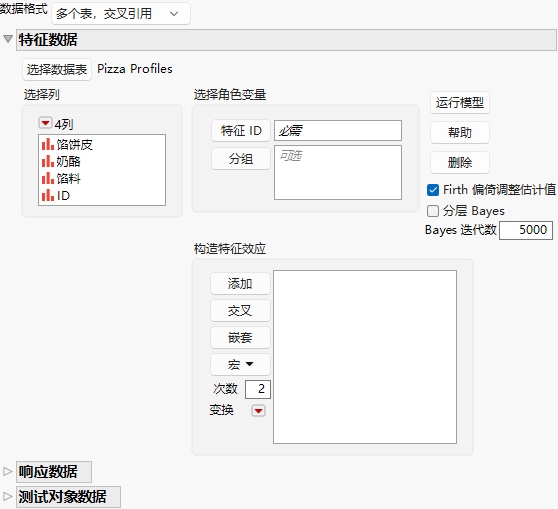This screenshot has width=558, height=509.
Task: Click the 交叉 effect button
Action: point(240,311)
